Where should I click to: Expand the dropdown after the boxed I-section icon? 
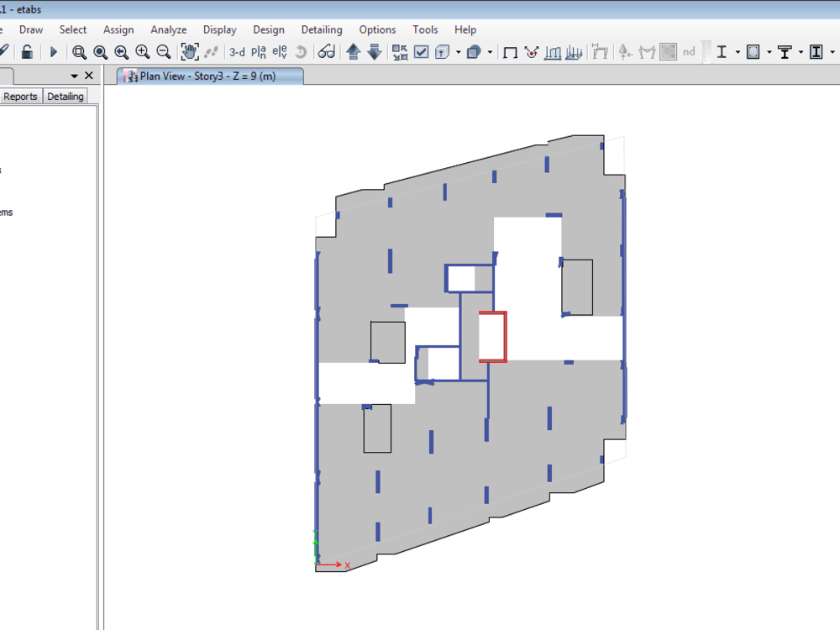point(832,52)
